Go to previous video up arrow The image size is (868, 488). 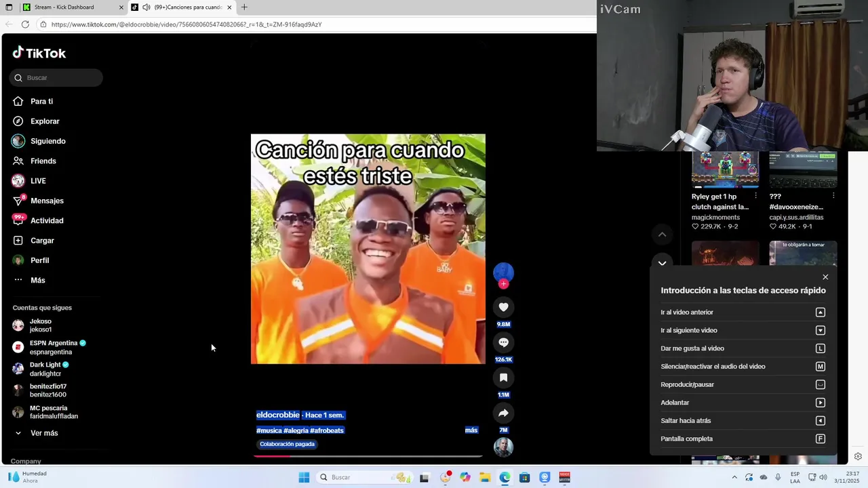tap(662, 235)
